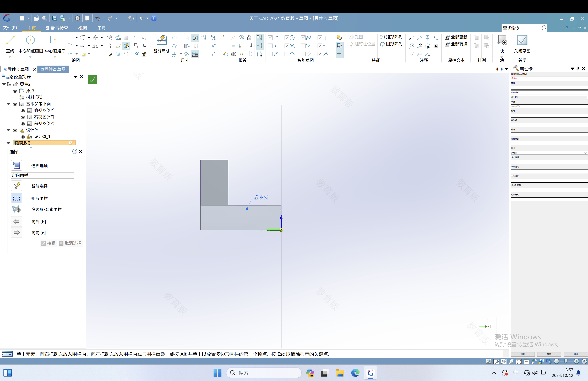Click the green checkmark in sketch canvas
The width and height of the screenshot is (588, 381).
click(x=92, y=80)
